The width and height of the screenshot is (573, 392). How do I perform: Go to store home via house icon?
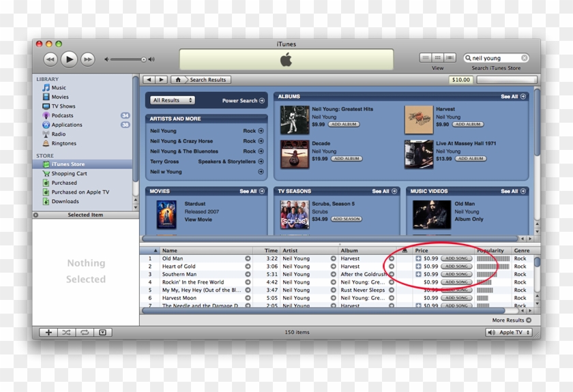(x=178, y=80)
